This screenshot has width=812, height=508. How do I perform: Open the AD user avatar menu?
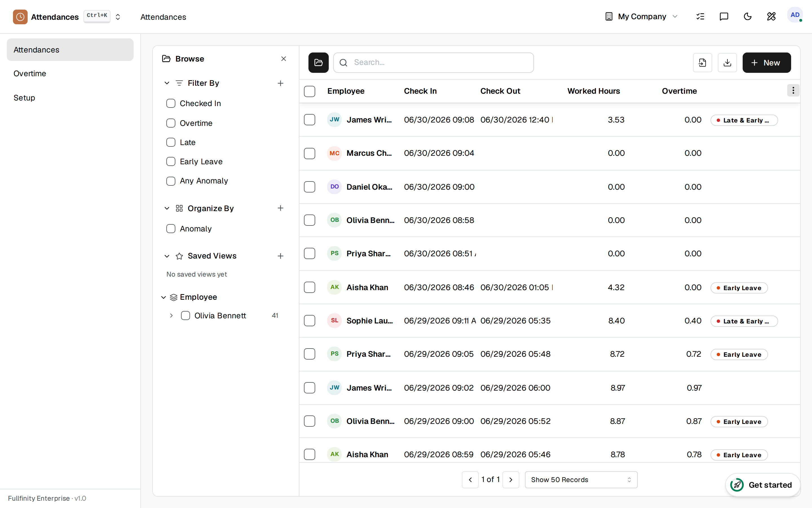(795, 15)
